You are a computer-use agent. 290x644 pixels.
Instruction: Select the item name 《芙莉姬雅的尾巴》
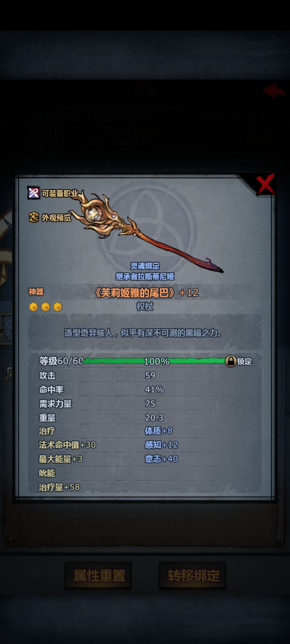click(135, 292)
